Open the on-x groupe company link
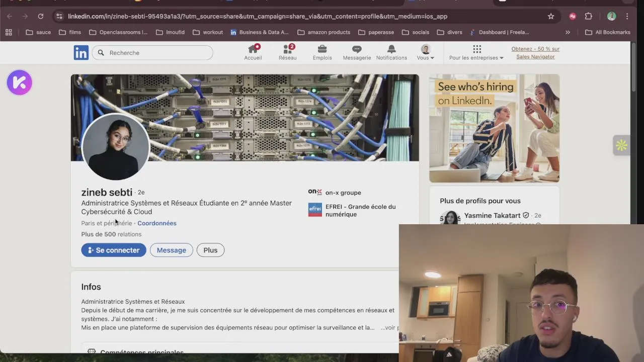 click(x=335, y=193)
